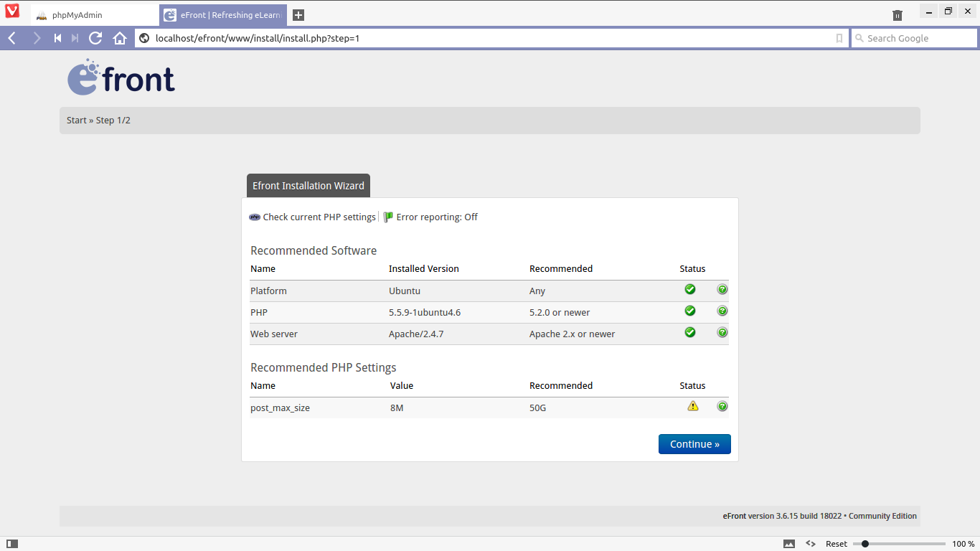Toggle Error reporting: Off link
The height and width of the screenshot is (551, 980).
[x=437, y=217]
